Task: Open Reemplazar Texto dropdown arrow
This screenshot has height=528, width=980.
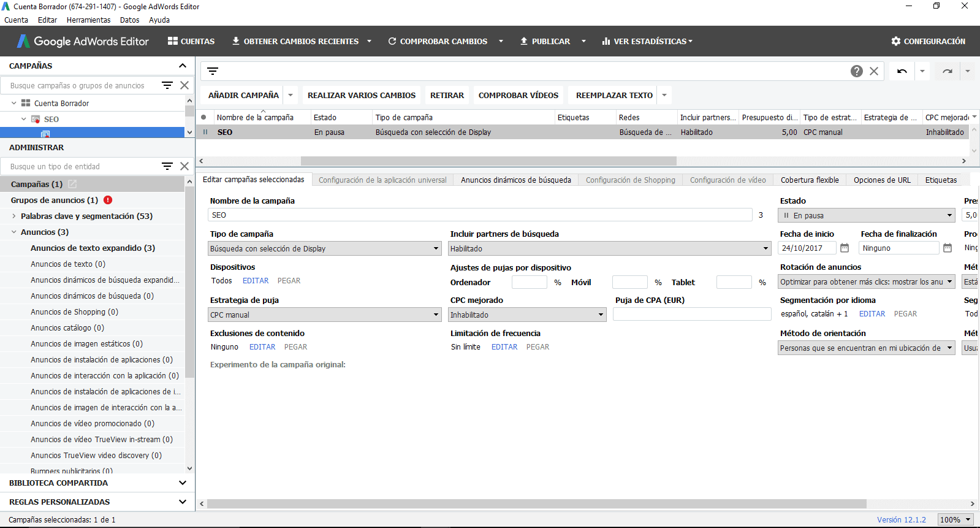Action: pos(664,95)
